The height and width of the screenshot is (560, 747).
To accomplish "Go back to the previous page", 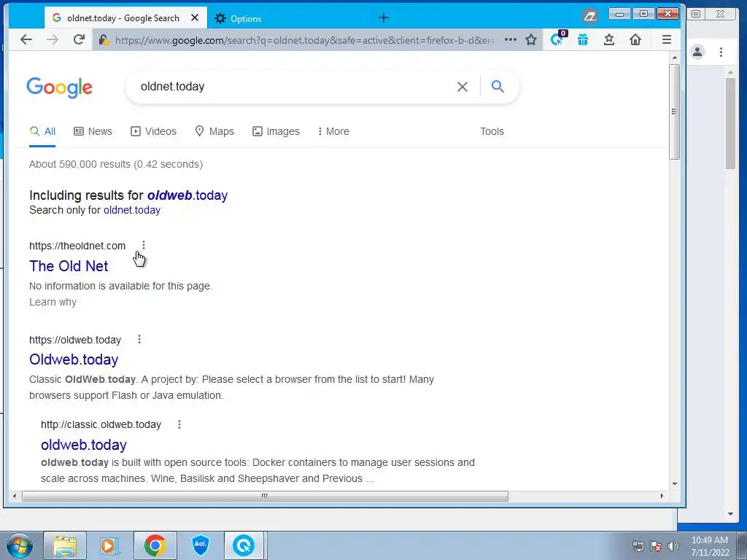I will point(26,39).
